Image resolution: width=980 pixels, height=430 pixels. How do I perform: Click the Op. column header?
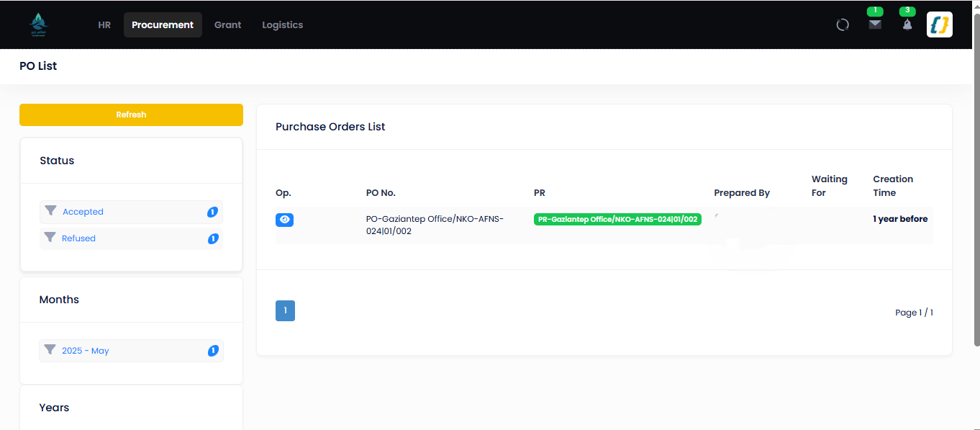pyautogui.click(x=283, y=193)
